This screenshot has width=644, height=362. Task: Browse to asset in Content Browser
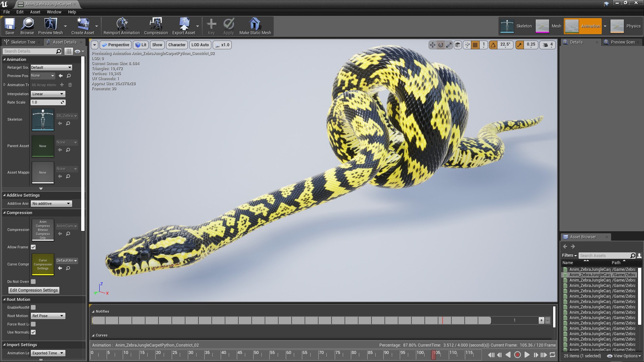click(x=27, y=26)
